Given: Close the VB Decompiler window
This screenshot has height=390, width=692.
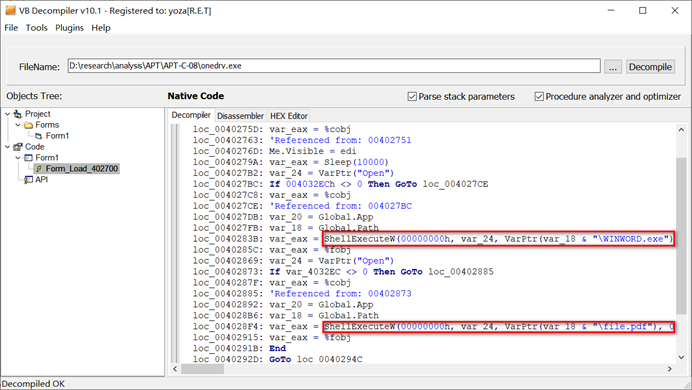Looking at the screenshot, I should pyautogui.click(x=675, y=10).
